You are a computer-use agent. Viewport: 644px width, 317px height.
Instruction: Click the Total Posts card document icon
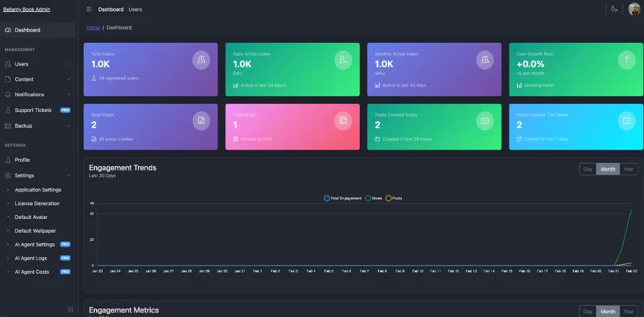pos(201,121)
